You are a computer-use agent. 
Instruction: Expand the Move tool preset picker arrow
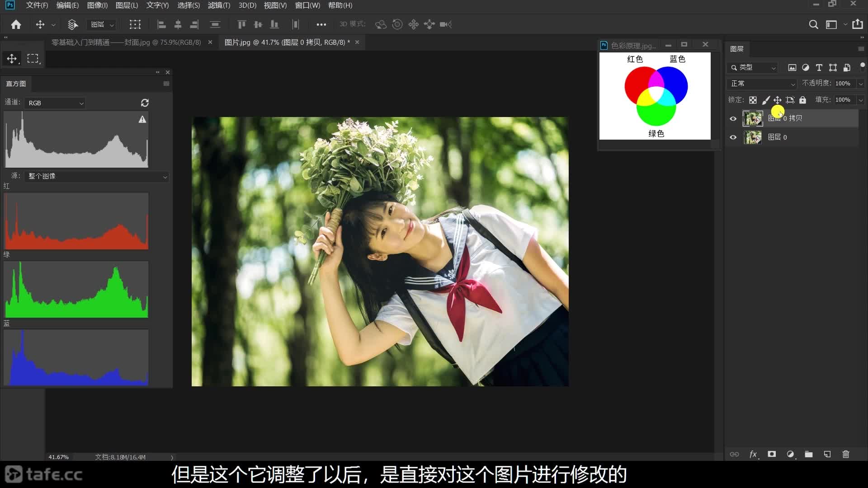click(53, 25)
